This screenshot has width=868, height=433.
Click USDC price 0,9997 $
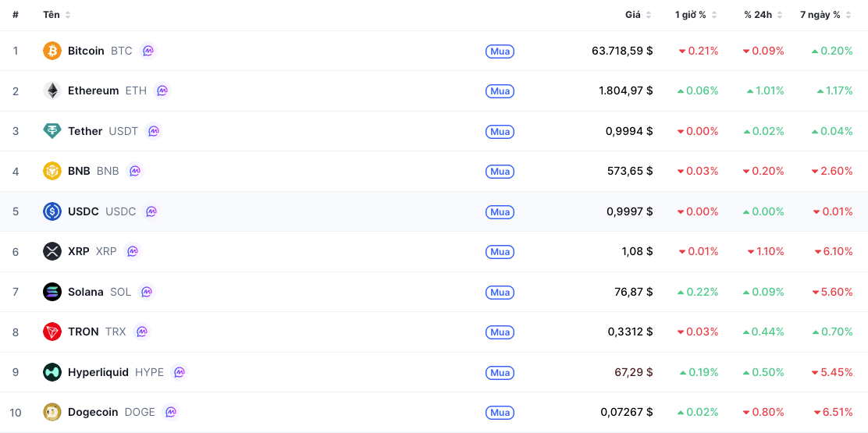click(629, 211)
